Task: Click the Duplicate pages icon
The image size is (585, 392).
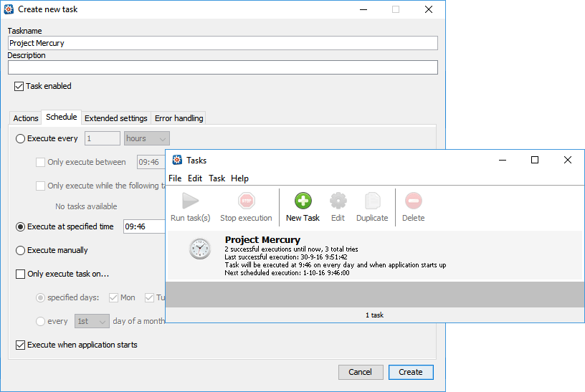Action: (372, 201)
